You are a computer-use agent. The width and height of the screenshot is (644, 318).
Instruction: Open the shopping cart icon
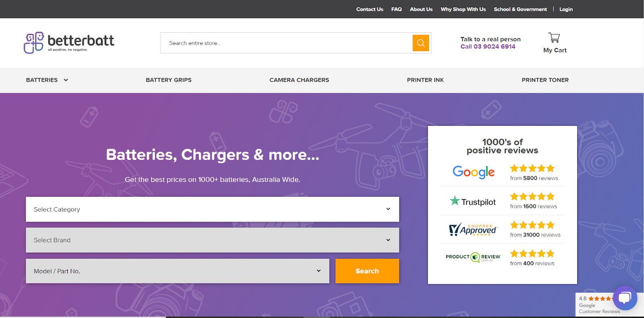554,38
